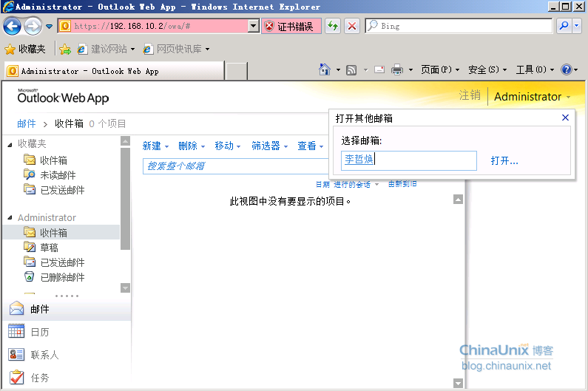Viewport: 588px width, 391px height.
Task: Click the magnifier search button beside Bing
Action: (x=564, y=26)
